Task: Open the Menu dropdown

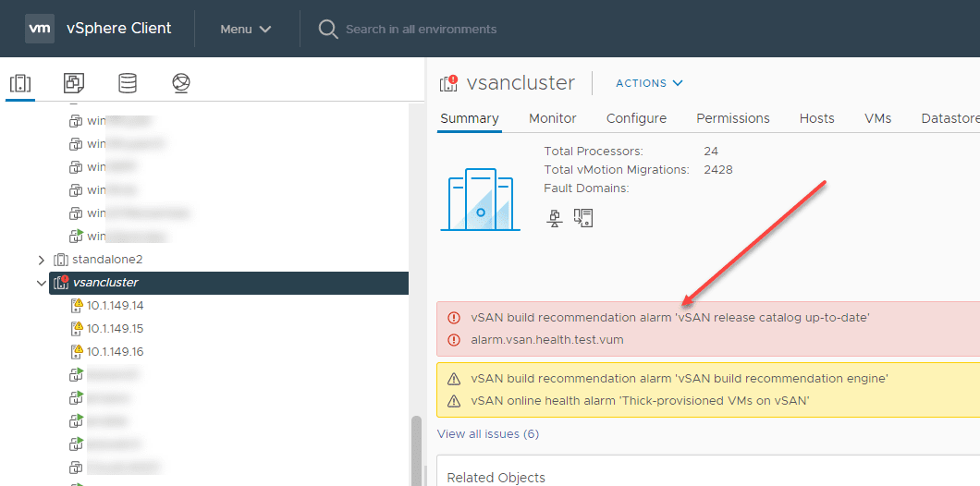Action: point(246,30)
